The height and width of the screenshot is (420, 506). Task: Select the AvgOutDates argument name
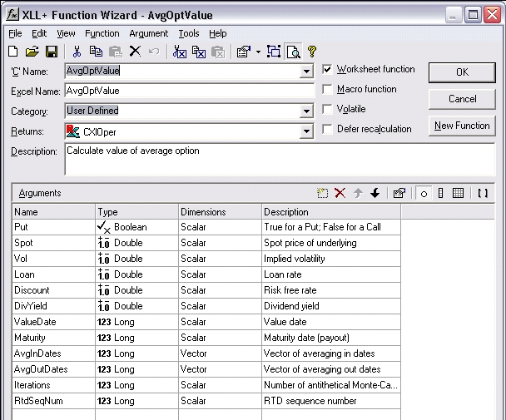click(x=53, y=369)
